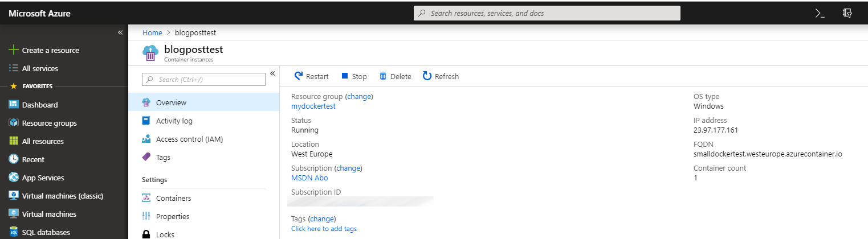Image resolution: width=868 pixels, height=239 pixels.
Task: Open Access control (IAM) menu item
Action: click(204, 139)
